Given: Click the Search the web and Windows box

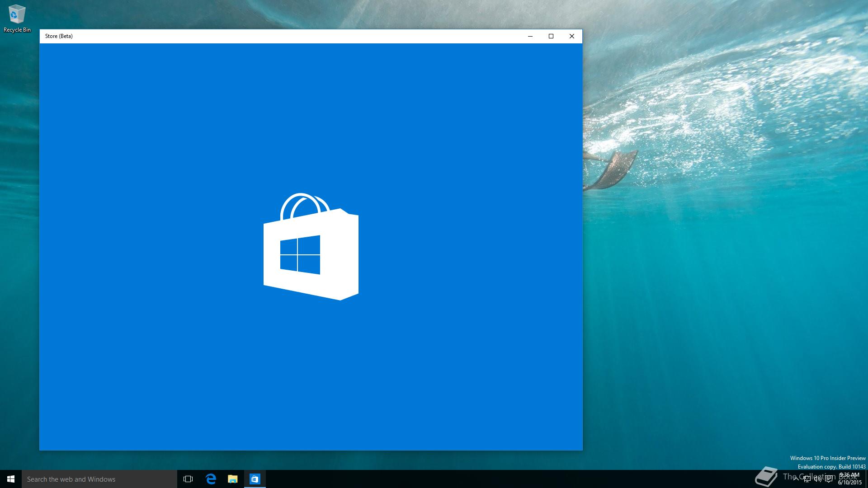Looking at the screenshot, I should tap(99, 479).
